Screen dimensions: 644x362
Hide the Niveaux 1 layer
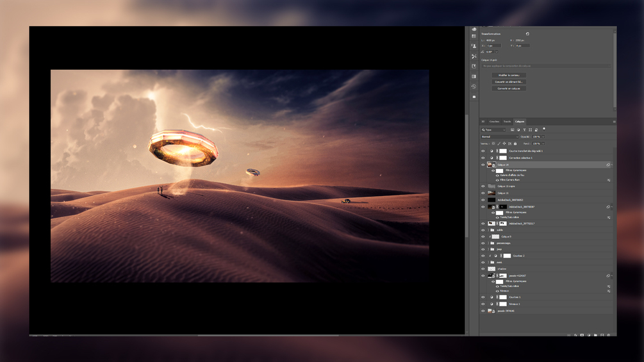point(483,304)
